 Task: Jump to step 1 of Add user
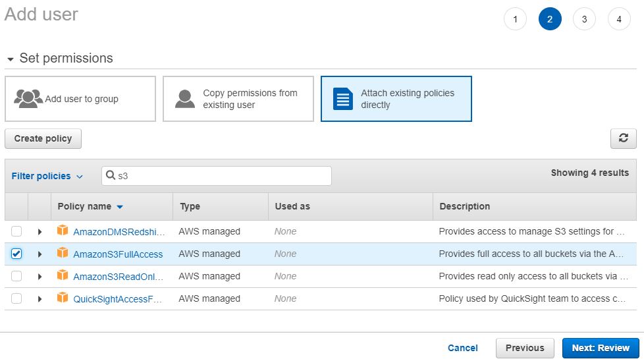pyautogui.click(x=515, y=19)
